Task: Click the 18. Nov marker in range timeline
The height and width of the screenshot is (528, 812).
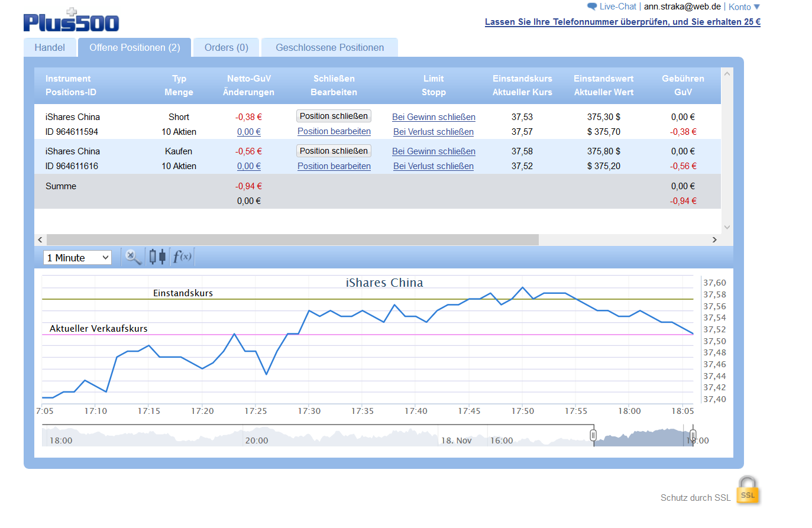Action: [x=457, y=440]
